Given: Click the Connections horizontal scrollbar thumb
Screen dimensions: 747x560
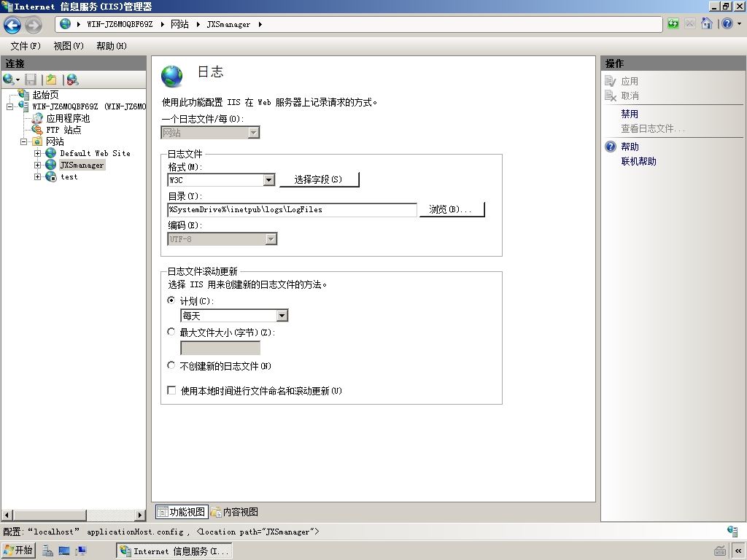Looking at the screenshot, I should tap(50, 515).
